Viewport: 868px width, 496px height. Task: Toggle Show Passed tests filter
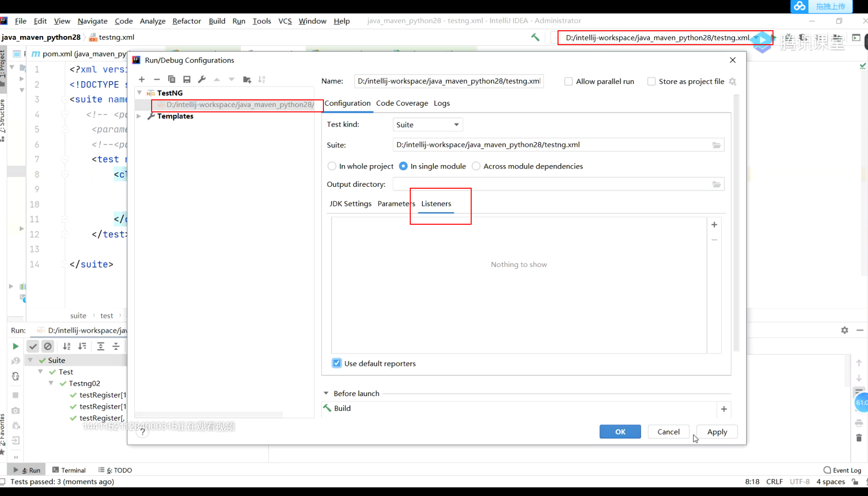coord(33,346)
